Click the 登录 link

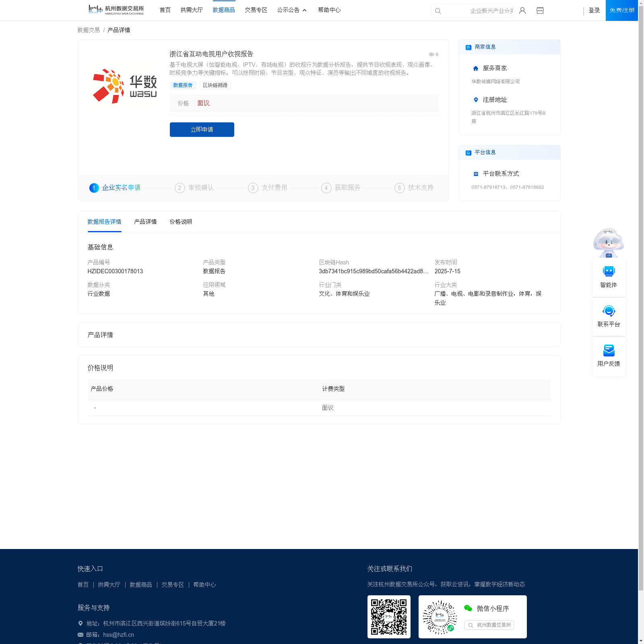pos(594,10)
